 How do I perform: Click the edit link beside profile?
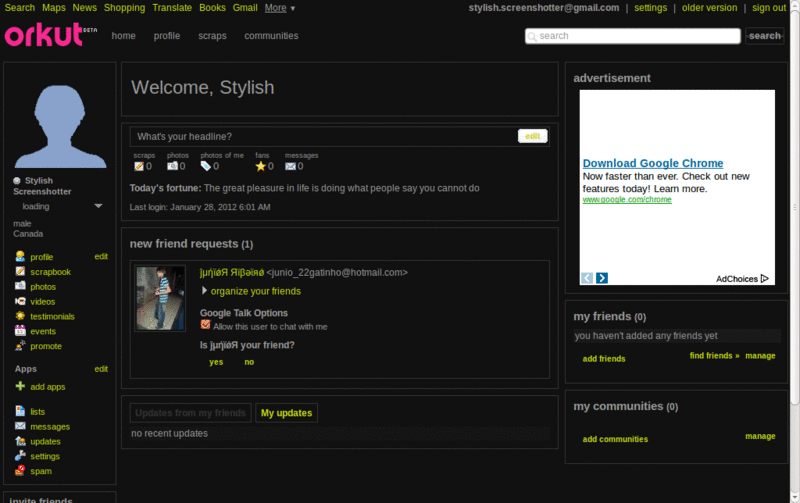(x=101, y=256)
